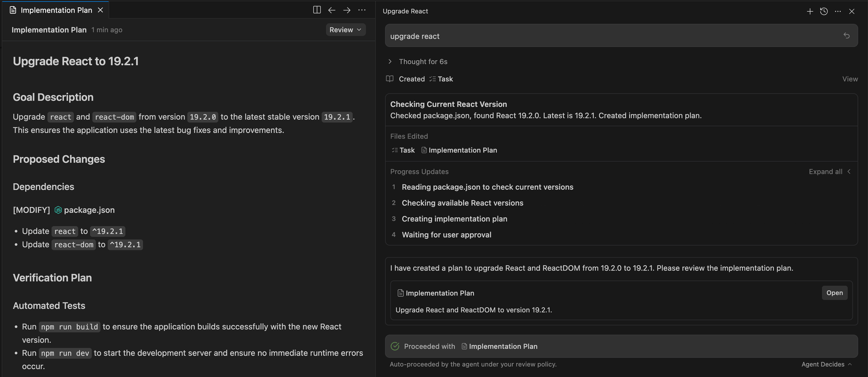Screen dimensions: 868x377
Task: Click the split editor layout icon
Action: (317, 10)
